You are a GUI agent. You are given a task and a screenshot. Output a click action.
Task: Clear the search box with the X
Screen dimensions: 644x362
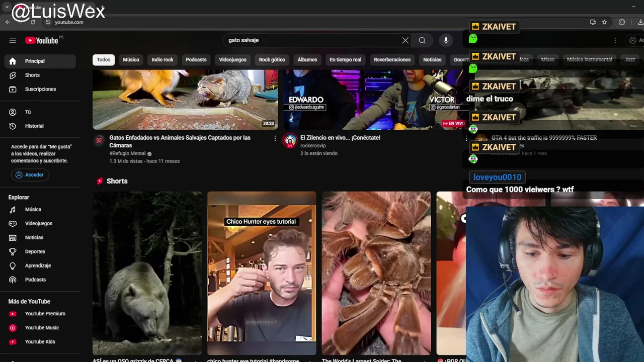pyautogui.click(x=406, y=40)
